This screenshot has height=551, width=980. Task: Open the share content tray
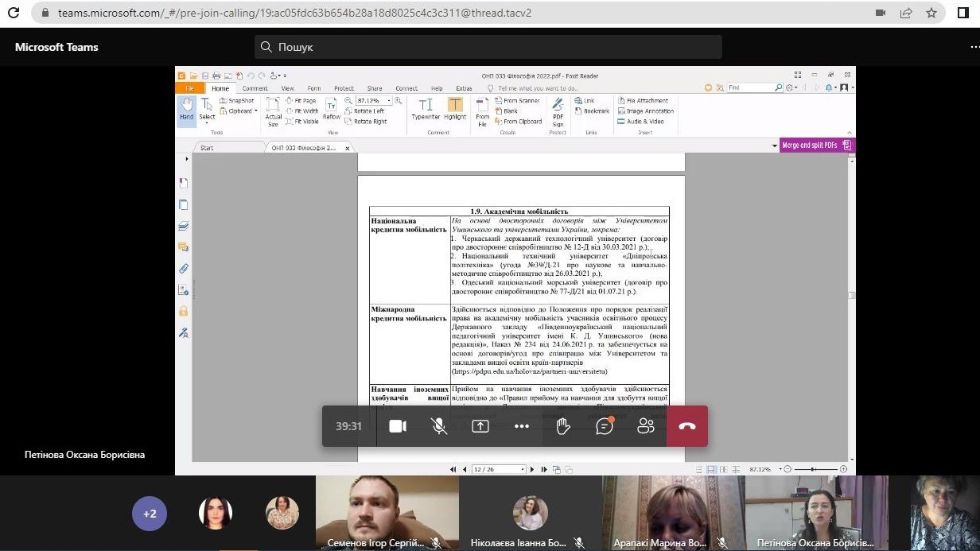480,426
